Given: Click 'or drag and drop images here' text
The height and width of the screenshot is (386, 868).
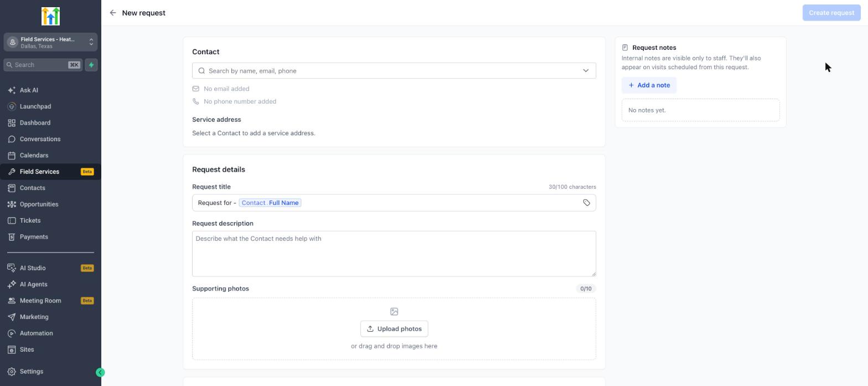Looking at the screenshot, I should click(x=394, y=346).
